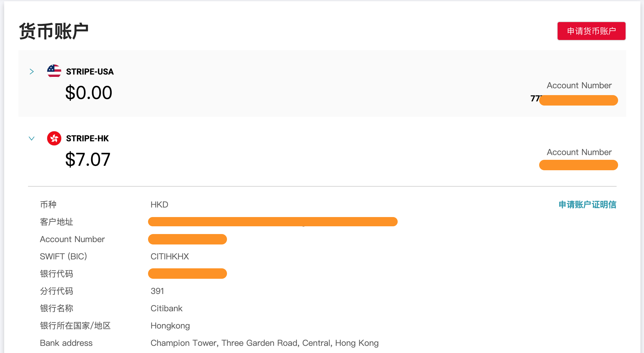Click the HKD currency value

click(x=159, y=205)
